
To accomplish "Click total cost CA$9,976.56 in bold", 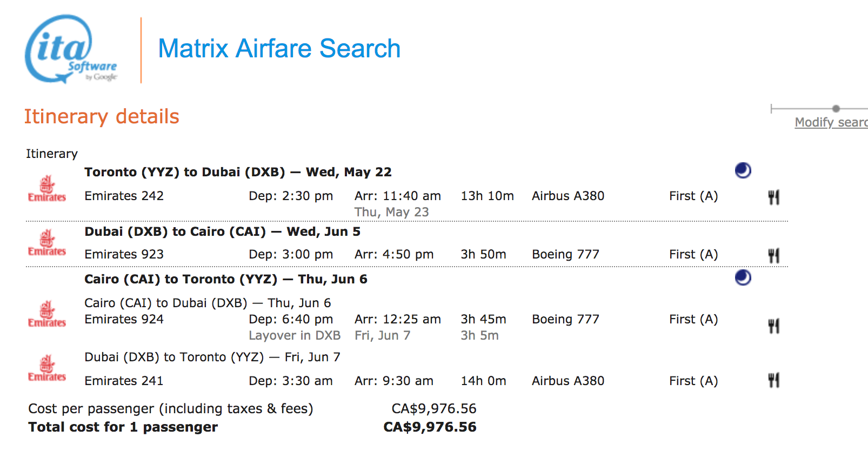I will click(x=430, y=427).
